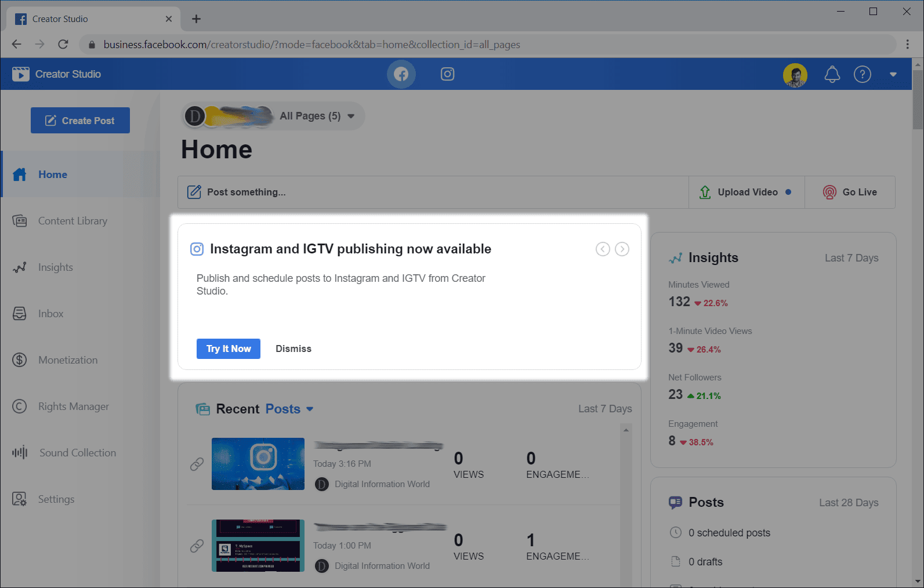Click the Try It Now button
The height and width of the screenshot is (588, 924).
point(229,349)
